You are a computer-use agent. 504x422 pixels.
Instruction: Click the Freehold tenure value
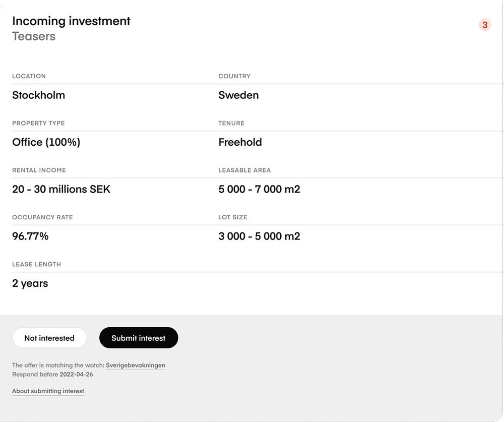(240, 142)
